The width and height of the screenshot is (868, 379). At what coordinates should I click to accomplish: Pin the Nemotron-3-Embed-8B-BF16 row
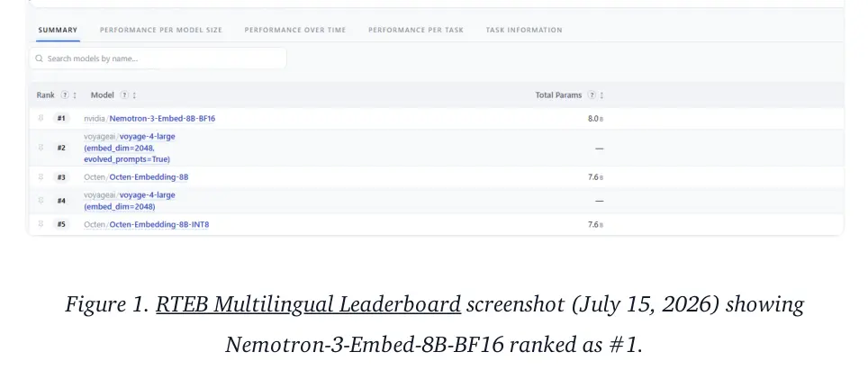tap(41, 118)
